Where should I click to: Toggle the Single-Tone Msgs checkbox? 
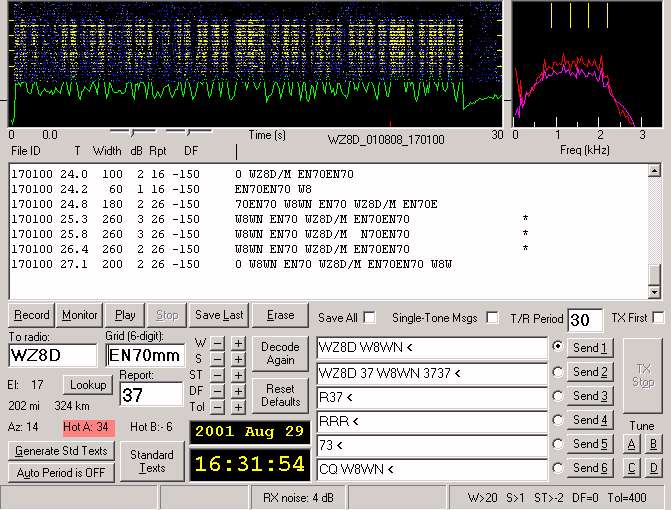[x=491, y=318]
